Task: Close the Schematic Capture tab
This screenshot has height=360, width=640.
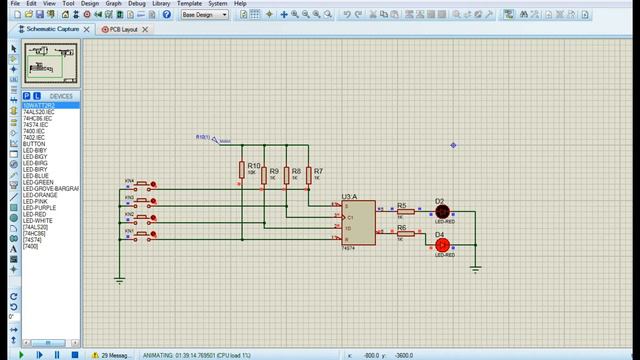Action: (87, 29)
